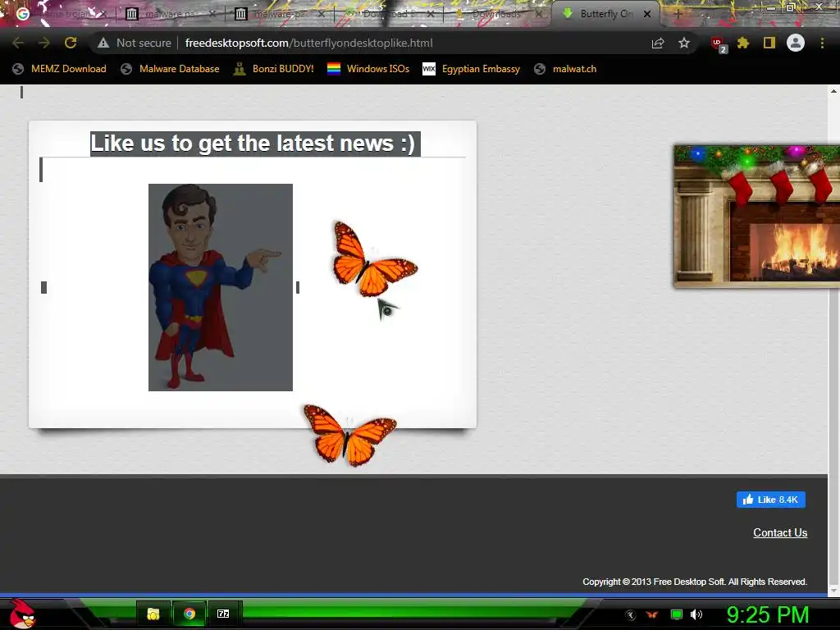Show hidden tray icons arrow

pos(631,615)
